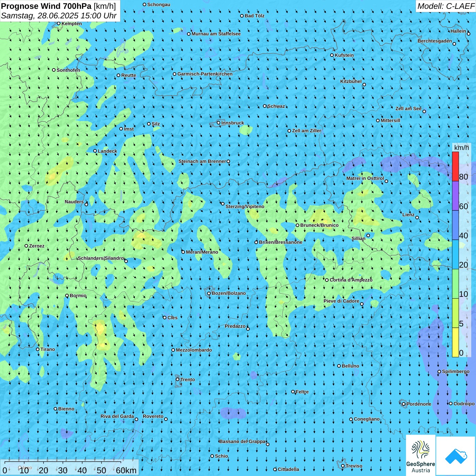Click the blue cloud logo icon

coord(456,456)
